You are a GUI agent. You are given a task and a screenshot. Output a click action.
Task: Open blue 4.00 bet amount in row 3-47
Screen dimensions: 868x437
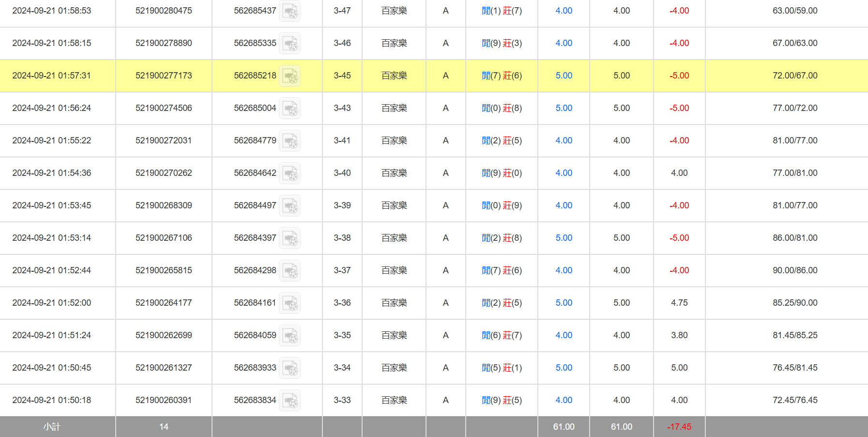tap(563, 11)
